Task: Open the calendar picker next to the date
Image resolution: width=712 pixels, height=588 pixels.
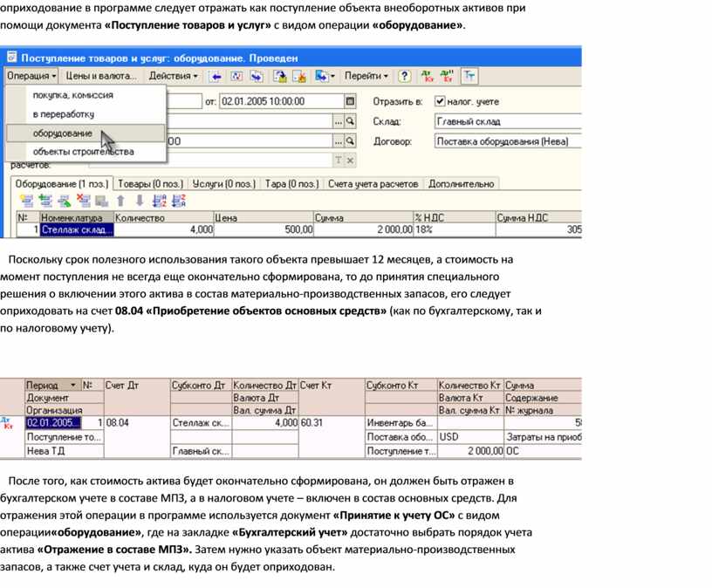Action: tap(350, 101)
